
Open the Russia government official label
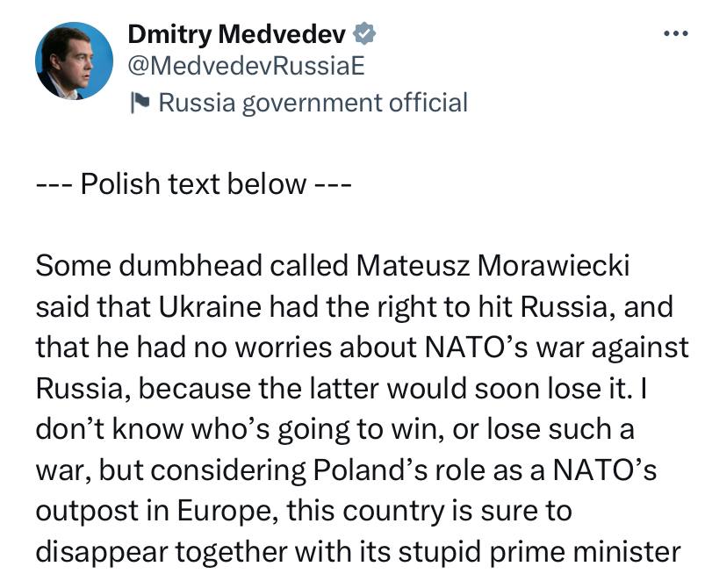coord(313,103)
